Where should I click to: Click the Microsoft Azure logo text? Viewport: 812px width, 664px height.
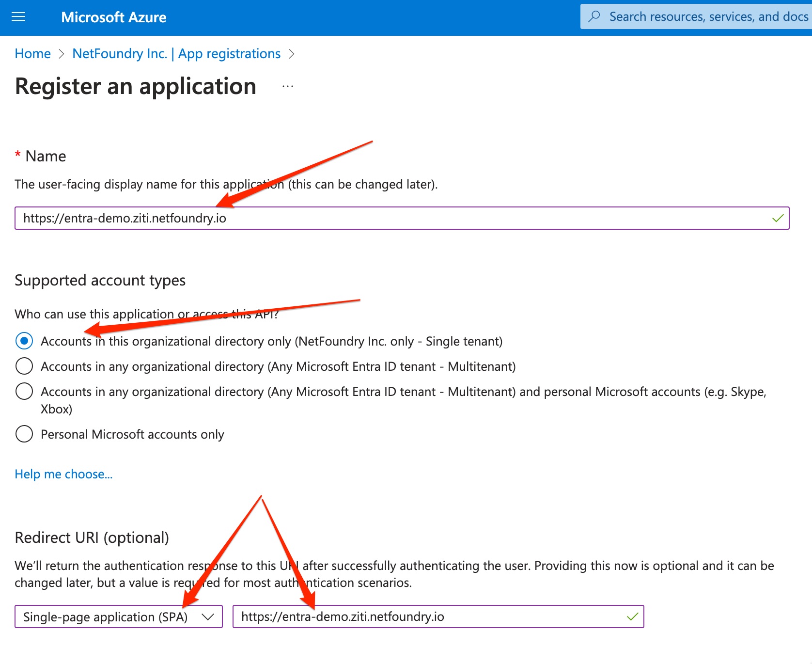coord(114,17)
